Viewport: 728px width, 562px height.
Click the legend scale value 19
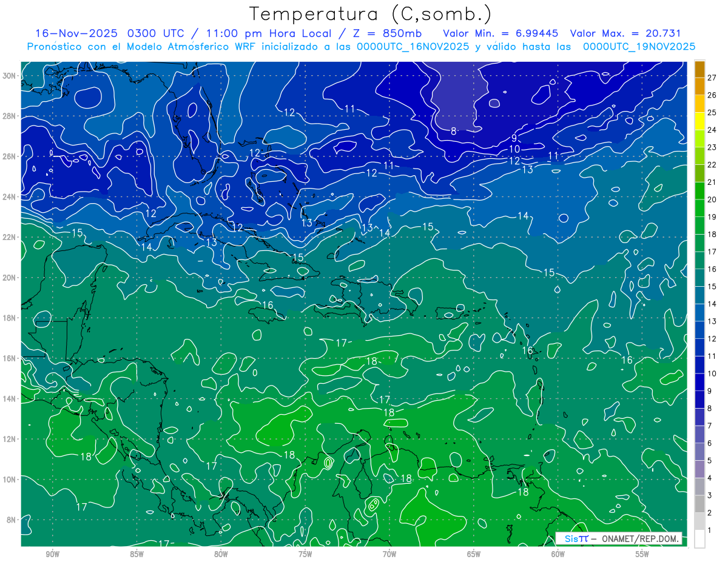click(712, 217)
